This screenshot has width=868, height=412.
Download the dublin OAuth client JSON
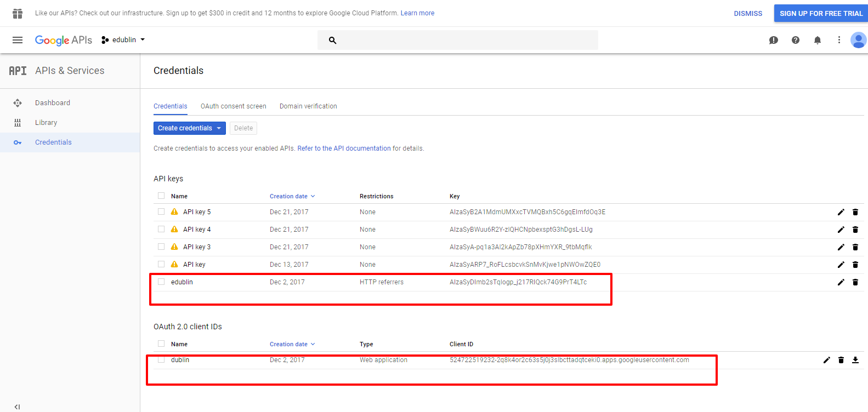point(855,360)
